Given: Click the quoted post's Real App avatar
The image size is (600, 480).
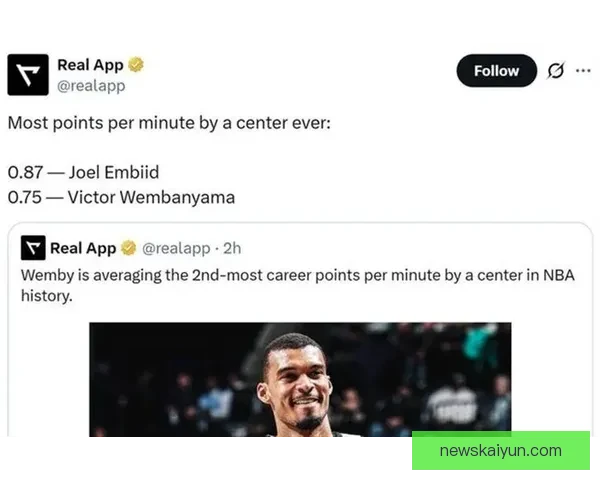Looking at the screenshot, I should [33, 248].
